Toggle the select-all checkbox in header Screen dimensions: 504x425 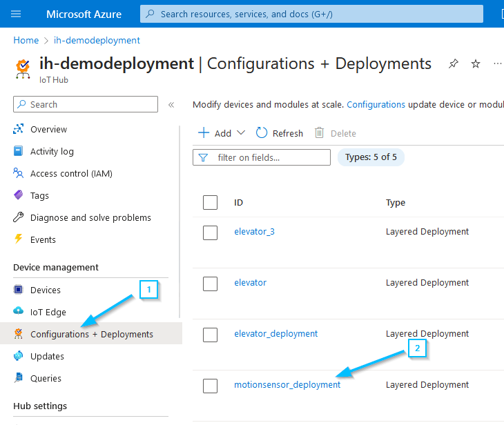click(x=211, y=202)
